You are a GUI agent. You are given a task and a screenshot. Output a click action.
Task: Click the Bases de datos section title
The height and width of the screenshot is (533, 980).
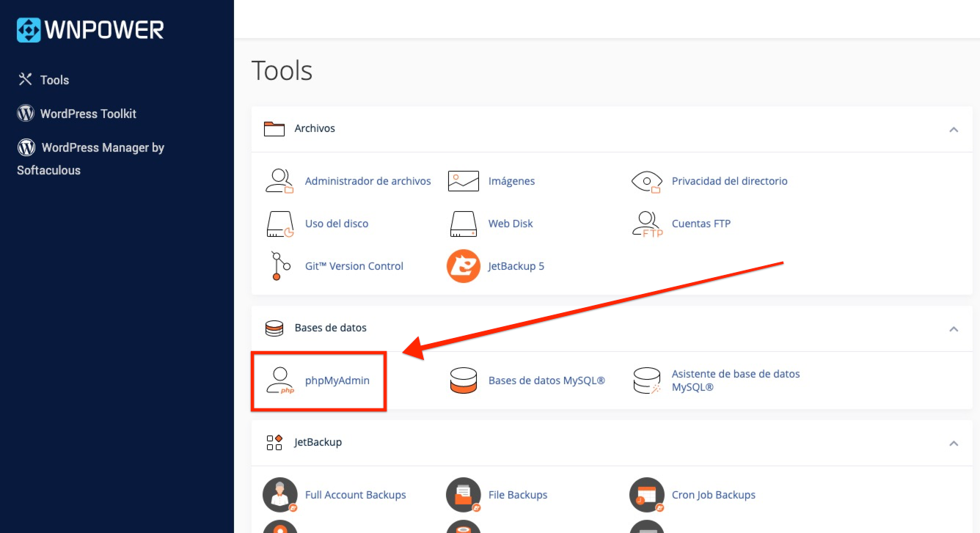331,328
